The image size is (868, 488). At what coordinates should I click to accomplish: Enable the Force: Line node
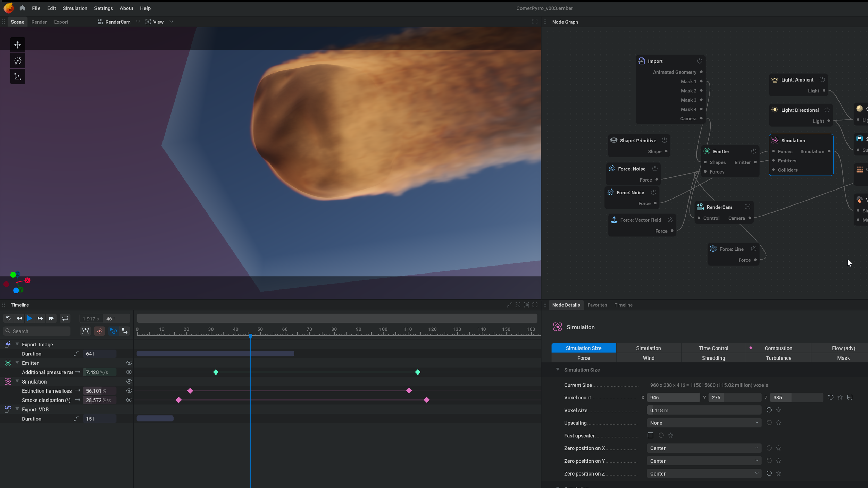pyautogui.click(x=753, y=249)
